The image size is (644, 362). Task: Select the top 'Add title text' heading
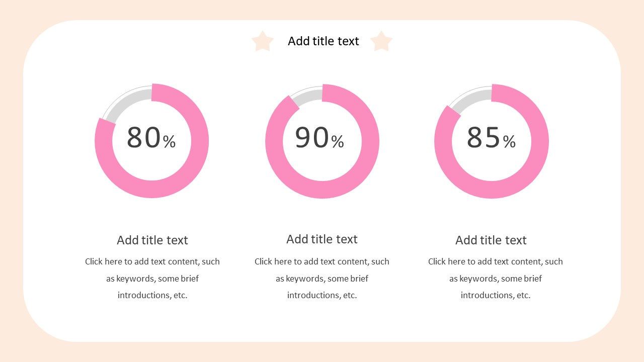point(324,41)
